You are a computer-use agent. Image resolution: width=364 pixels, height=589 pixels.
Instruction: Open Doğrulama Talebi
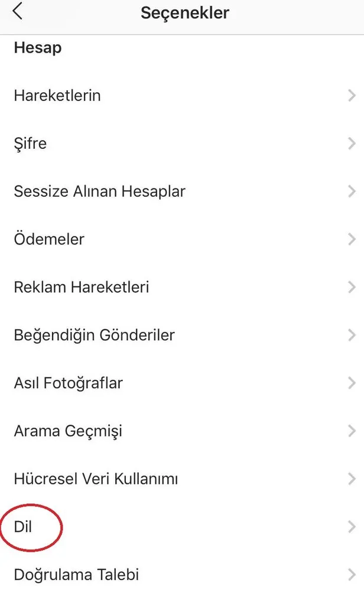tap(76, 574)
